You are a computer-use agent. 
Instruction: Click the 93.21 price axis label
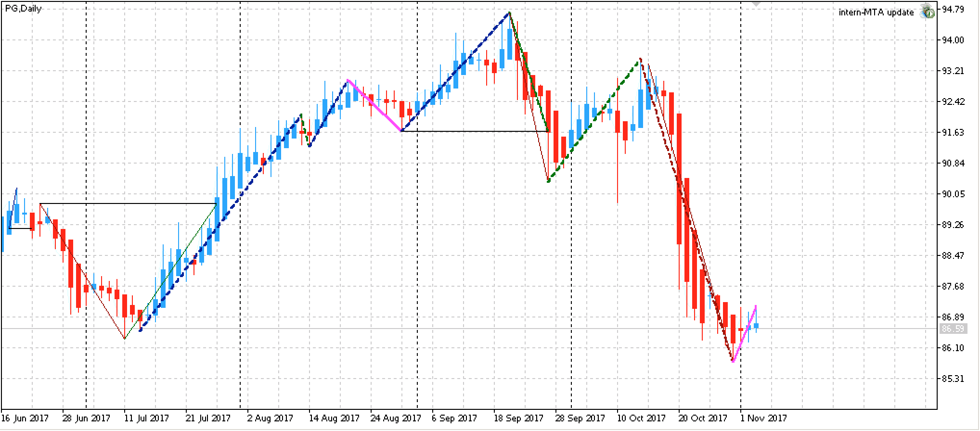coord(953,71)
